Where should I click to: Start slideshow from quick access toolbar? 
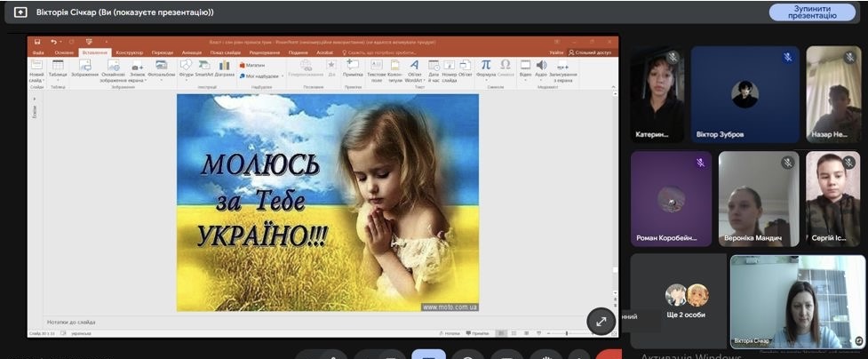pyautogui.click(x=89, y=42)
